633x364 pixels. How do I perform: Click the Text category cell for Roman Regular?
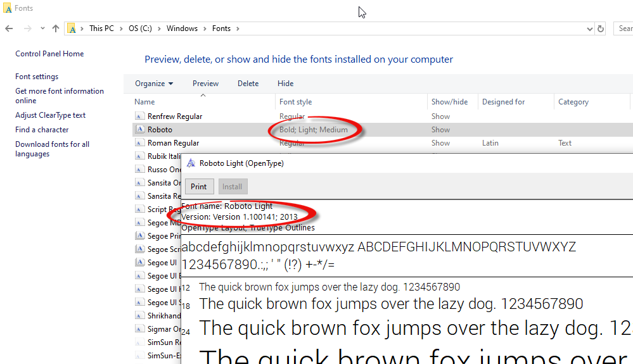(x=565, y=142)
